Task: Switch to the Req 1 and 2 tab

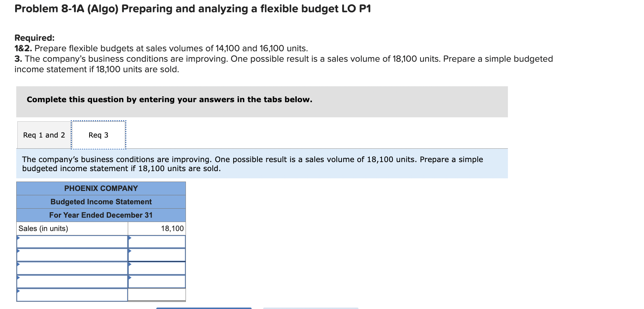Action: [43, 135]
